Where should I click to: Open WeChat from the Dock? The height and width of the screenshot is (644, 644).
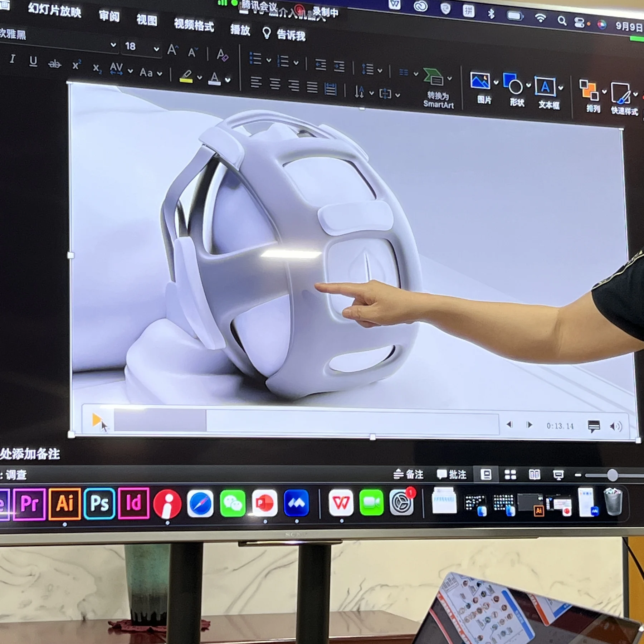tap(233, 504)
